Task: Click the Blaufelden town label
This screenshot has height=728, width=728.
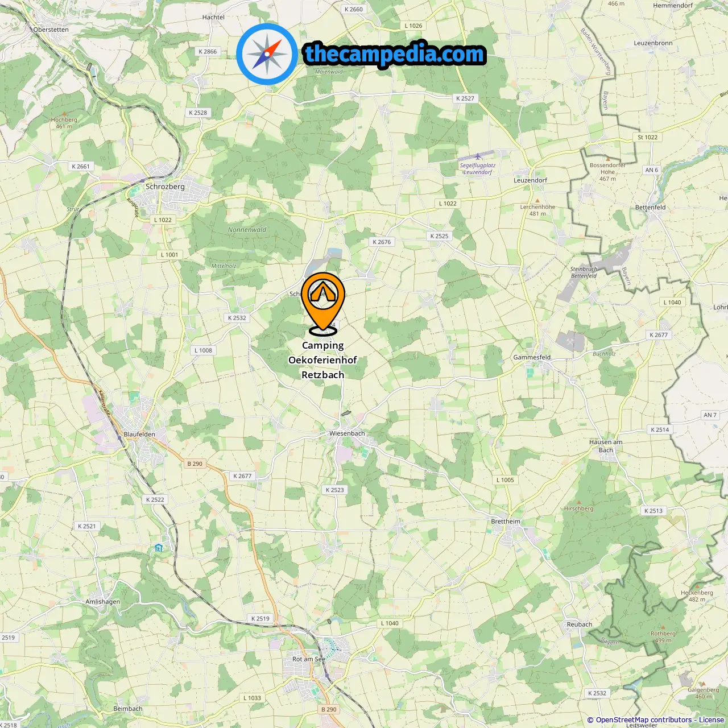Action: (139, 434)
